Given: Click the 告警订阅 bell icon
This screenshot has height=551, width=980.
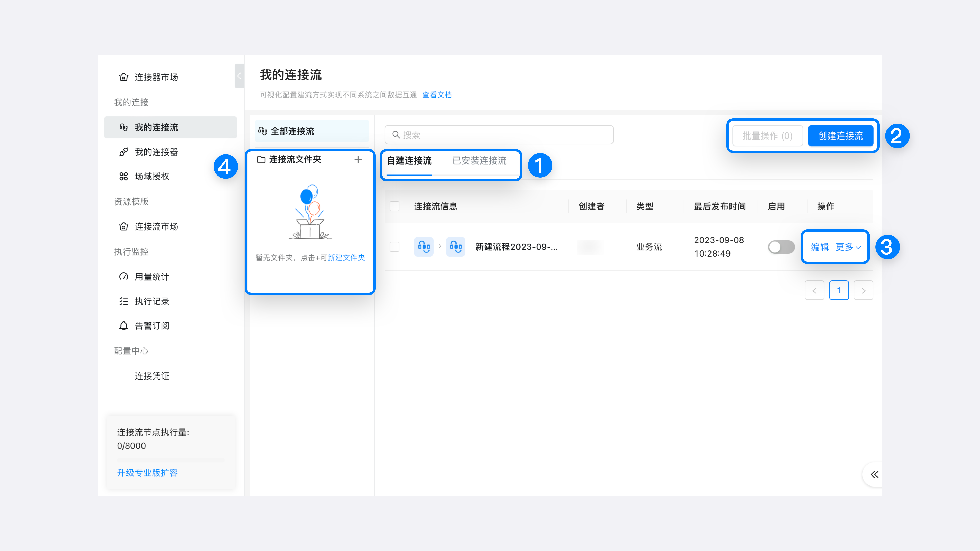Looking at the screenshot, I should (124, 325).
